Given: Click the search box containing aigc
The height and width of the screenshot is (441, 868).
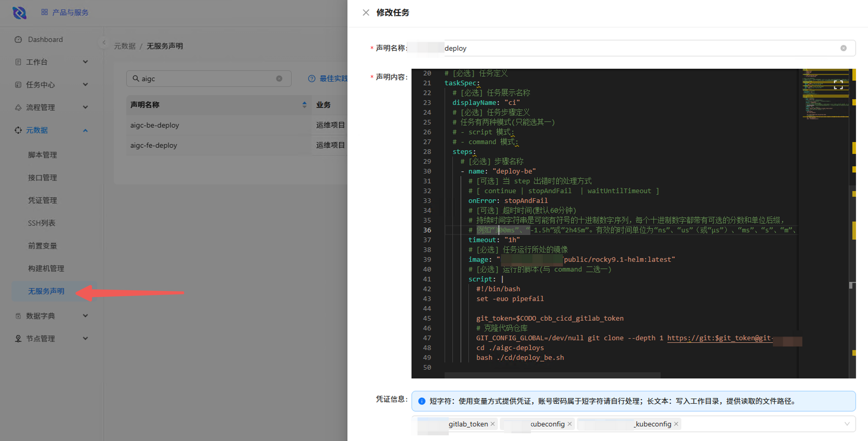Looking at the screenshot, I should click(x=209, y=78).
